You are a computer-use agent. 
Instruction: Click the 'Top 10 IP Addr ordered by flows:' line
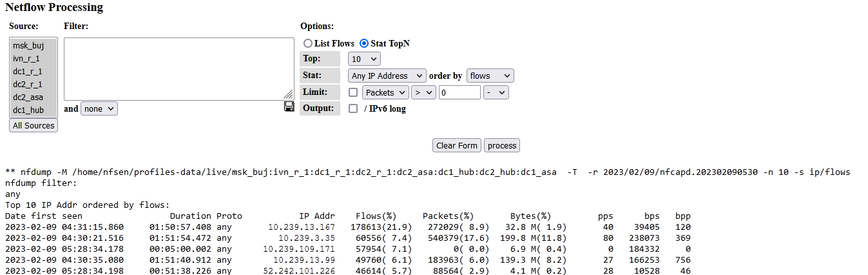88,205
